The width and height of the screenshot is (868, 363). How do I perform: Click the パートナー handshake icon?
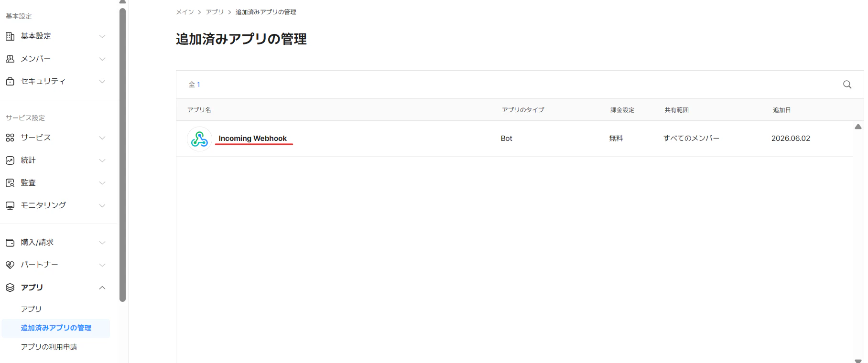10,265
